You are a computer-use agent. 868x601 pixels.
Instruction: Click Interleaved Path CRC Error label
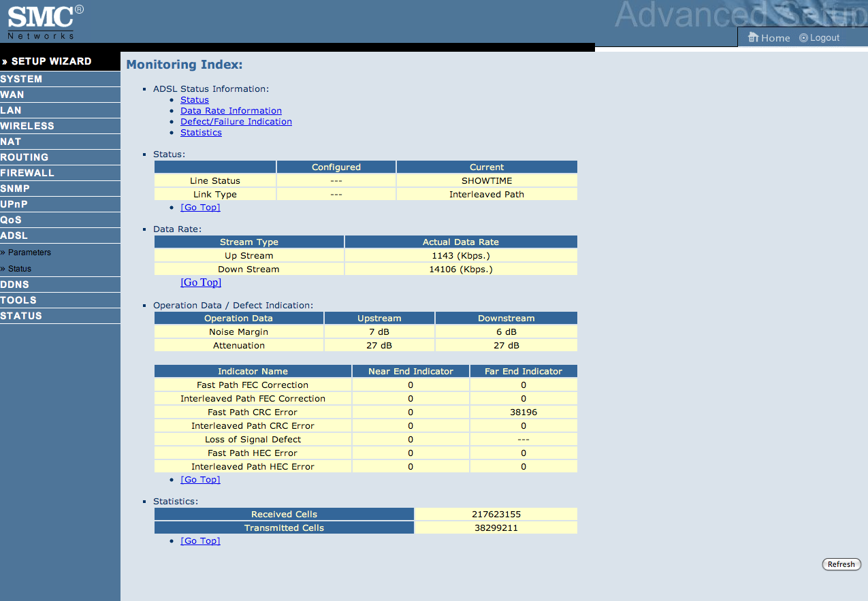253,426
